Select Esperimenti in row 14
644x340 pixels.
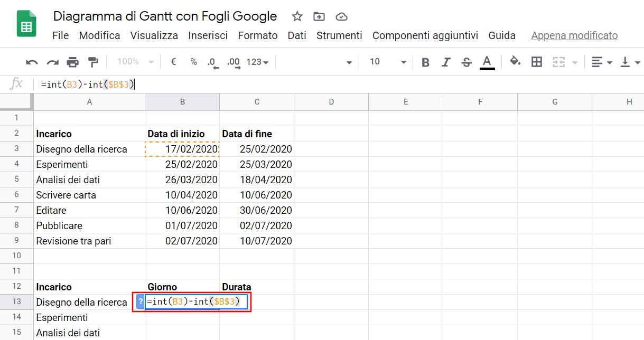click(89, 317)
